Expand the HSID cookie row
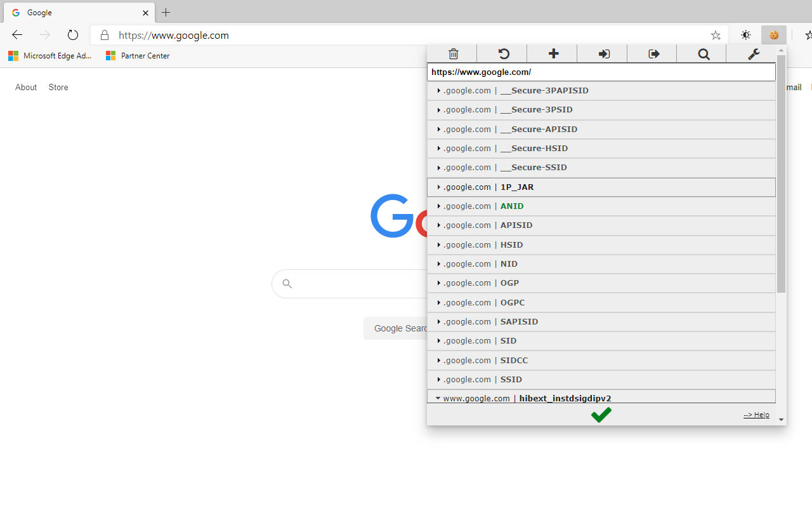The width and height of the screenshot is (812, 508). 601,245
